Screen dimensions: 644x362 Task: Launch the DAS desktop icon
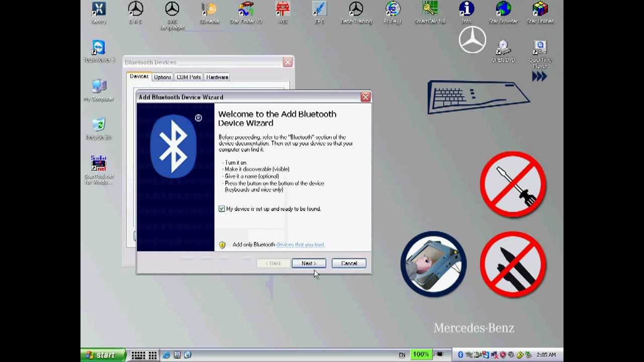pos(135,13)
